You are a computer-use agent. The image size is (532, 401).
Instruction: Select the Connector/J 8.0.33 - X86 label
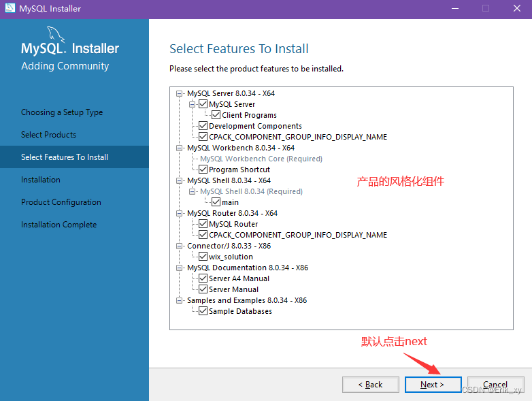[229, 246]
